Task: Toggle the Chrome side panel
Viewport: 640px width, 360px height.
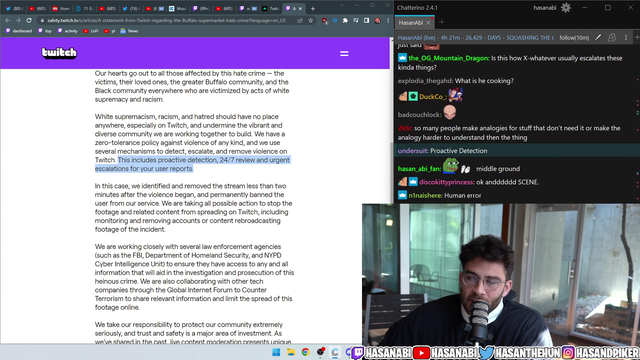Action: tap(367, 20)
